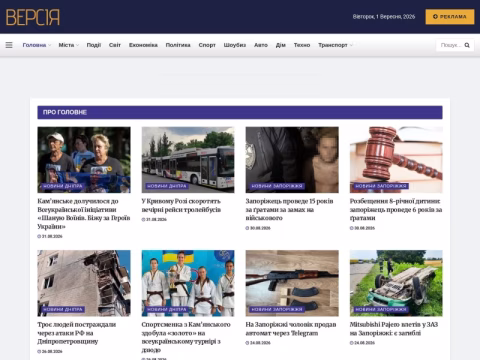Open the damaged building photo thumbnail
Image resolution: width=480 pixels, height=360 pixels.
[84, 283]
